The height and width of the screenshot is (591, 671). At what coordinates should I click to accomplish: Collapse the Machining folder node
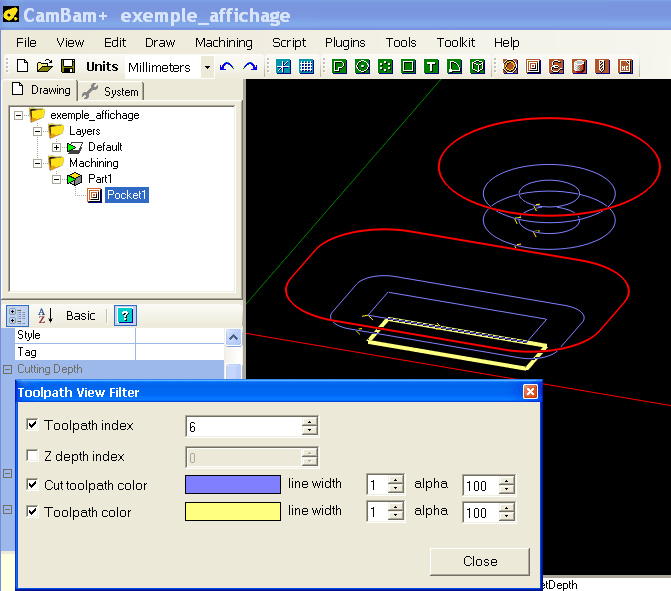click(x=37, y=163)
